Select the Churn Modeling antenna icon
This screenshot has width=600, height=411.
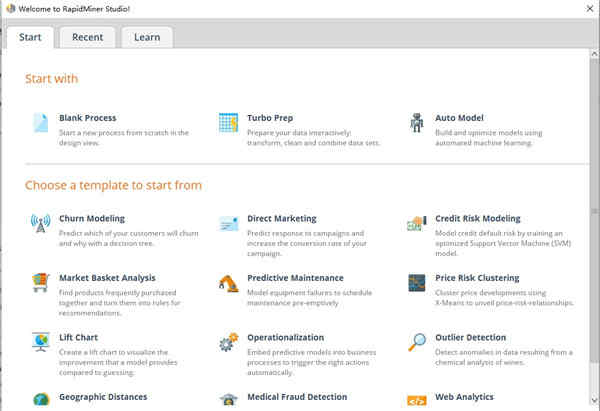pyautogui.click(x=40, y=223)
